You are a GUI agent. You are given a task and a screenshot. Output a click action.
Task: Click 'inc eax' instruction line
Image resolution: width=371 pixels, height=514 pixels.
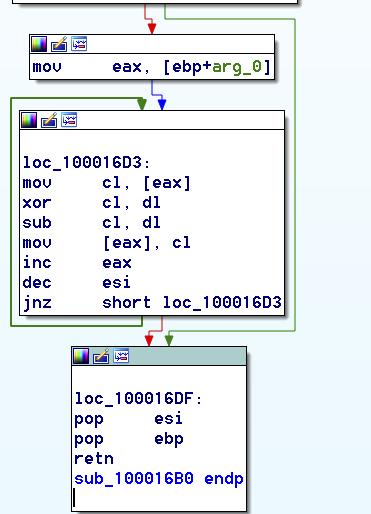[77, 263]
